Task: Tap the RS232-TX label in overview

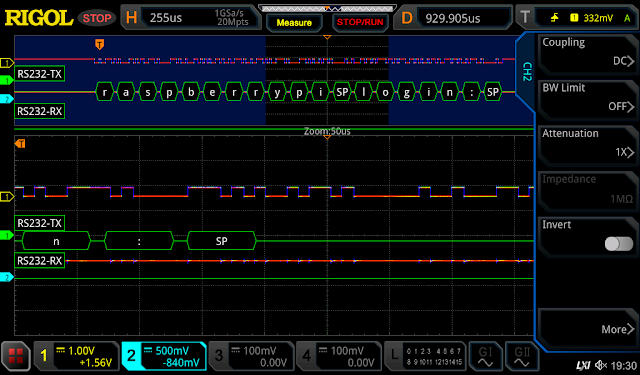Action: click(40, 74)
